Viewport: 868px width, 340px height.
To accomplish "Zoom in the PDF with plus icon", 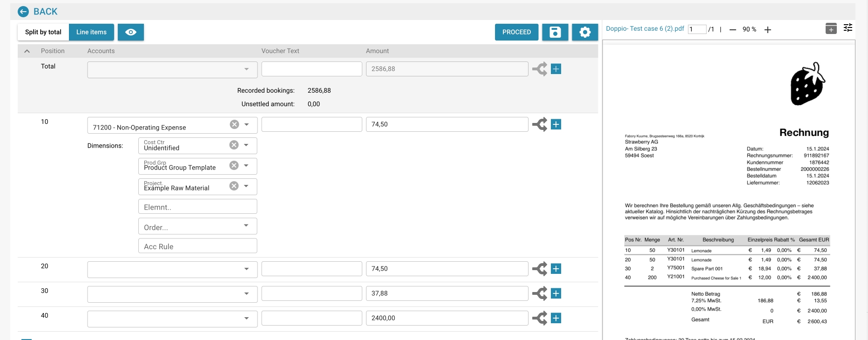I will (768, 30).
